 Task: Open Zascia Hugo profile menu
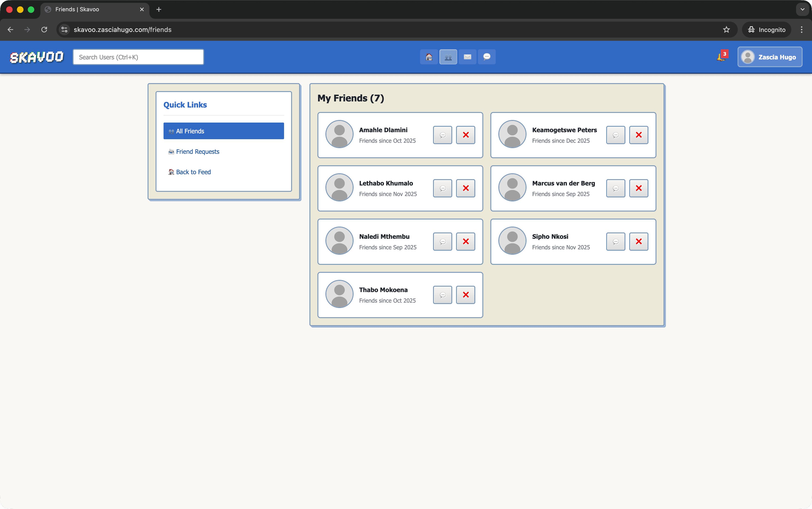pyautogui.click(x=769, y=57)
